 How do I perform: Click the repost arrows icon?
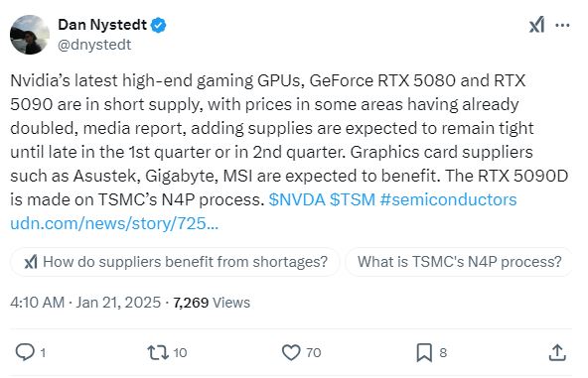click(158, 352)
